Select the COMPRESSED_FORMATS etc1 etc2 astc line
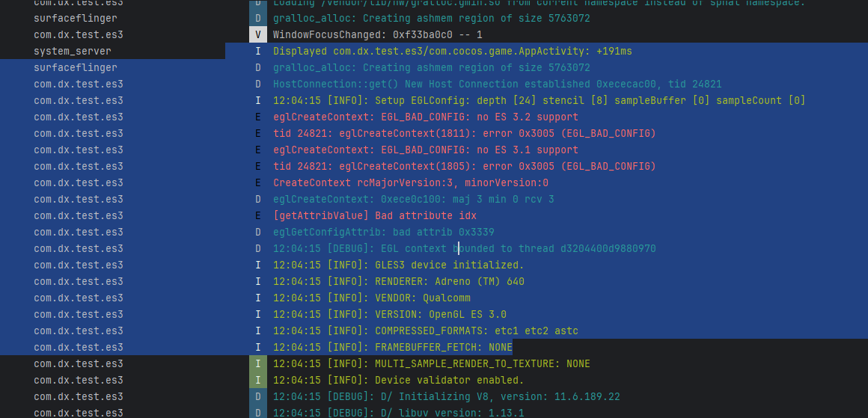The height and width of the screenshot is (418, 868). (425, 331)
